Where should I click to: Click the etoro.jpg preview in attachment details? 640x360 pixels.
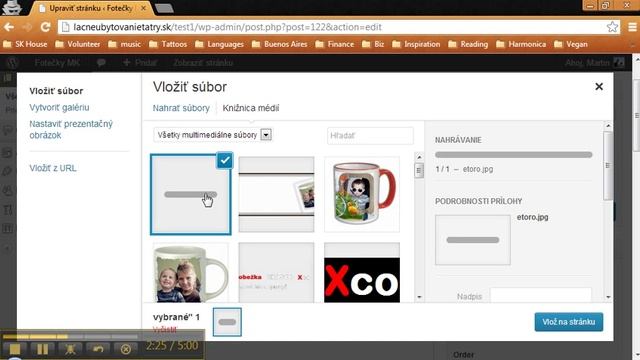pos(473,240)
